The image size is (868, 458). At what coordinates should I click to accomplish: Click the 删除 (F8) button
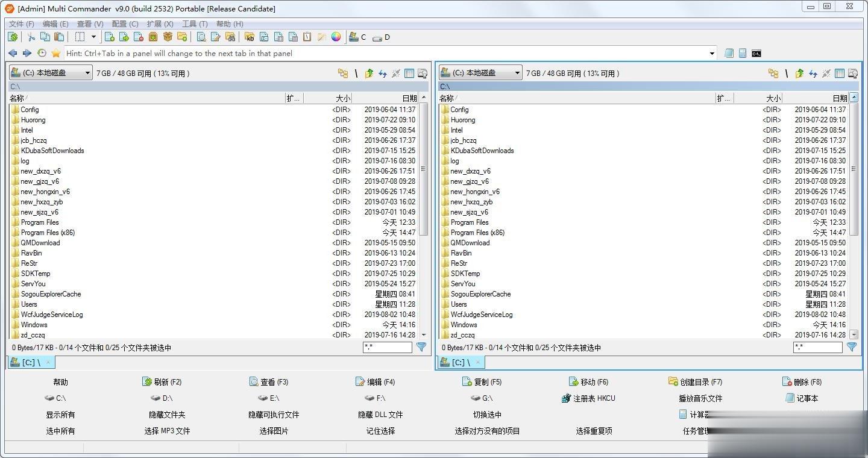tap(802, 382)
